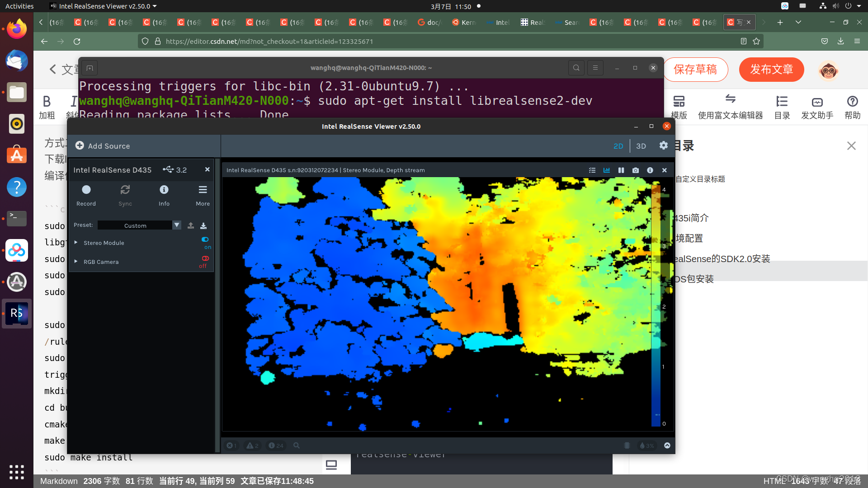Viewport: 868px width, 488px height.
Task: Close the Depth stream view
Action: point(664,170)
